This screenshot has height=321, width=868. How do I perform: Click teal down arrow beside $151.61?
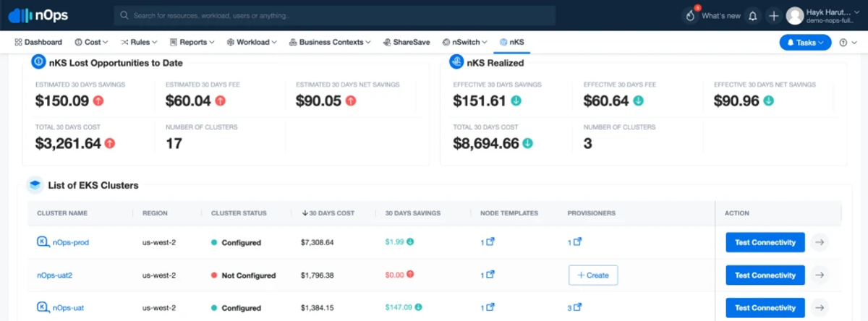pos(516,101)
